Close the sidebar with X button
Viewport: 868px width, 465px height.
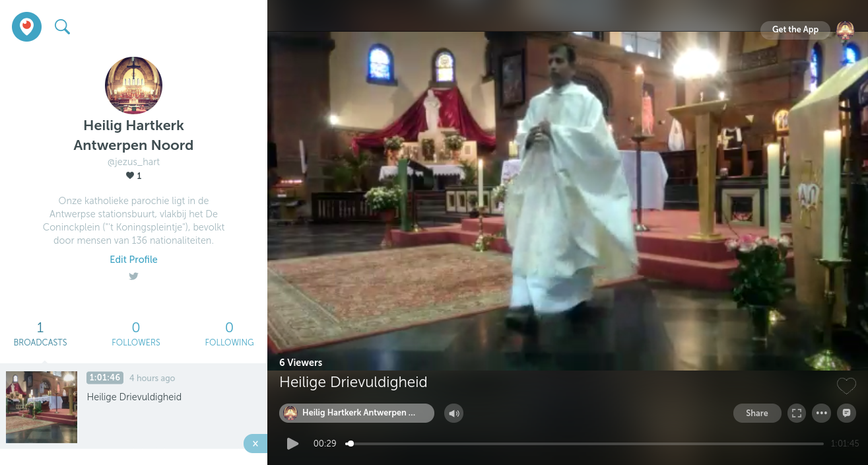255,444
